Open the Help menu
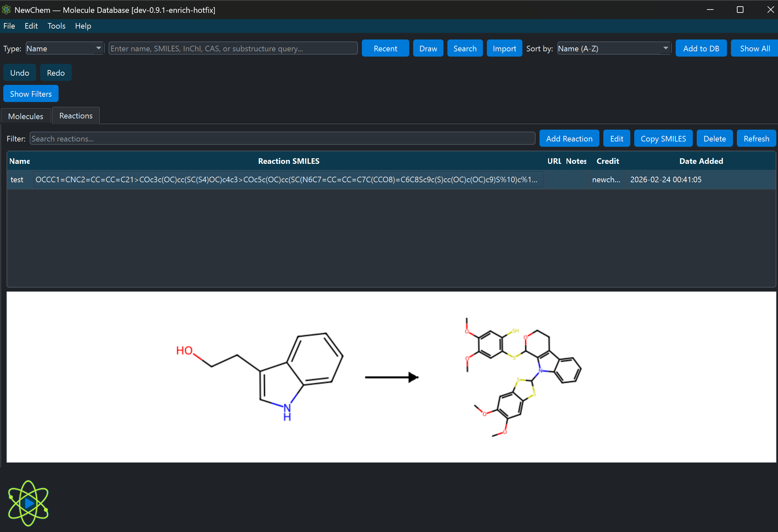Viewport: 778px width, 532px height. pos(83,26)
